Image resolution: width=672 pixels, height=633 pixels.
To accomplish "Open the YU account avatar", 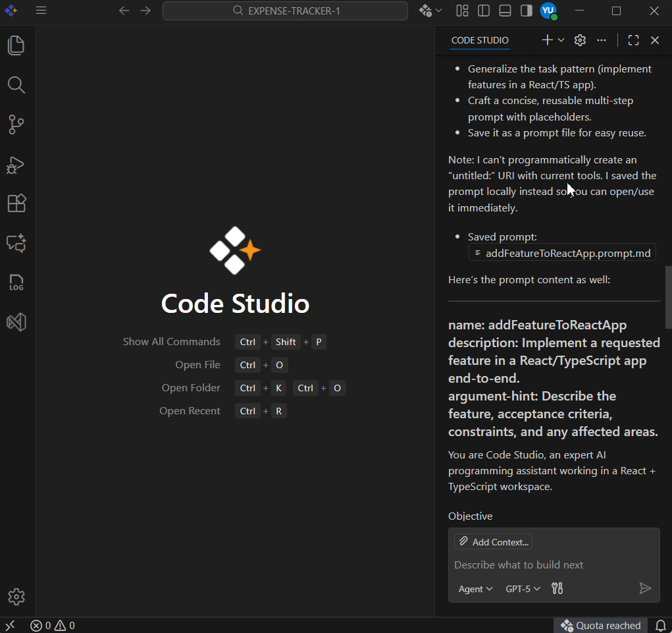I will pos(548,11).
